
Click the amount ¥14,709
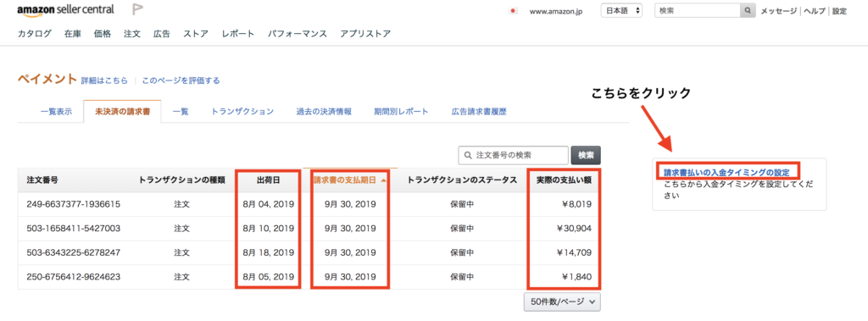(x=575, y=252)
